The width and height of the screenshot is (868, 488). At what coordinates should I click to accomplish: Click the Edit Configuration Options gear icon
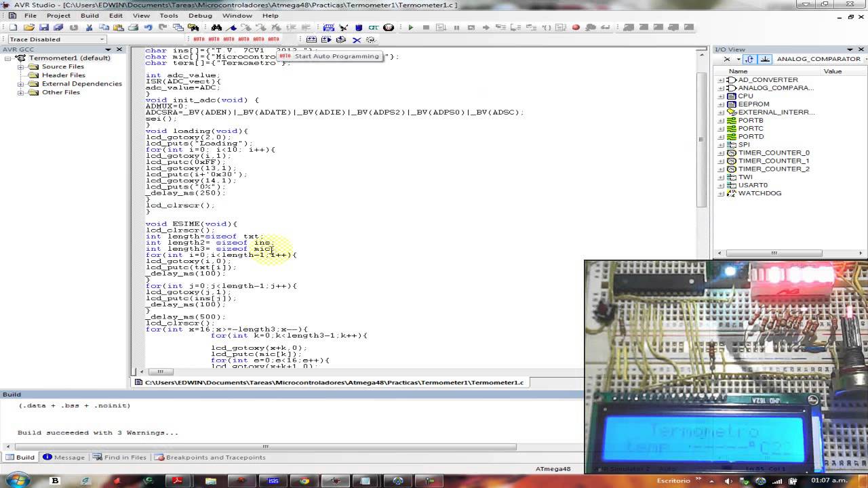click(371, 39)
